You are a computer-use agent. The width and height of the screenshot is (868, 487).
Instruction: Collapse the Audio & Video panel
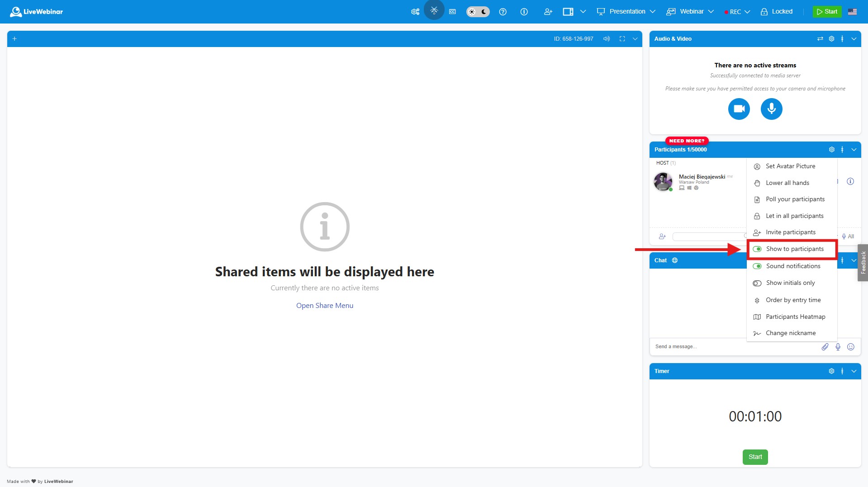[x=854, y=39]
